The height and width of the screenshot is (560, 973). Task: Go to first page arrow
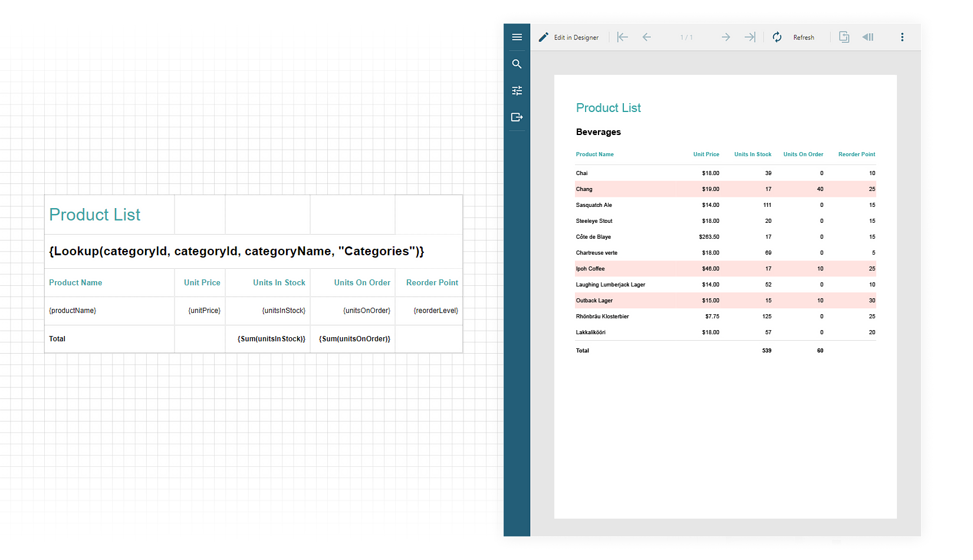622,37
